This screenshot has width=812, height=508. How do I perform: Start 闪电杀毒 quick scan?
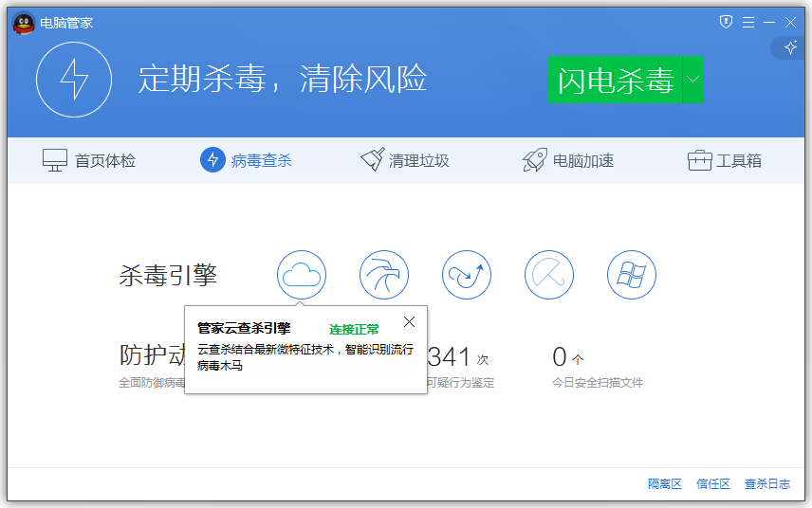click(616, 80)
